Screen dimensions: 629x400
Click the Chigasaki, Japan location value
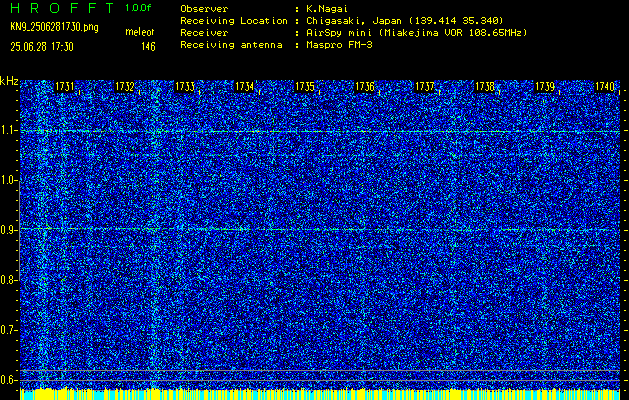[x=405, y=21]
